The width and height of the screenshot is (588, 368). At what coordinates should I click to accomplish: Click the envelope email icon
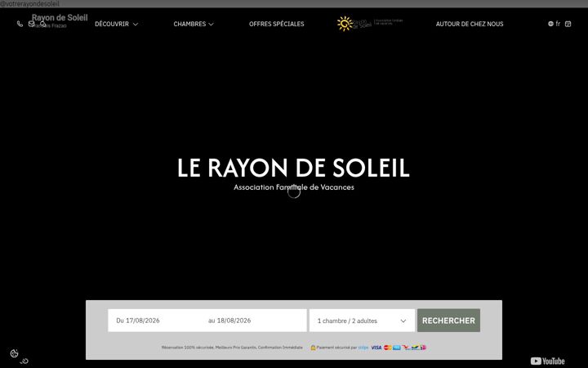(32, 24)
